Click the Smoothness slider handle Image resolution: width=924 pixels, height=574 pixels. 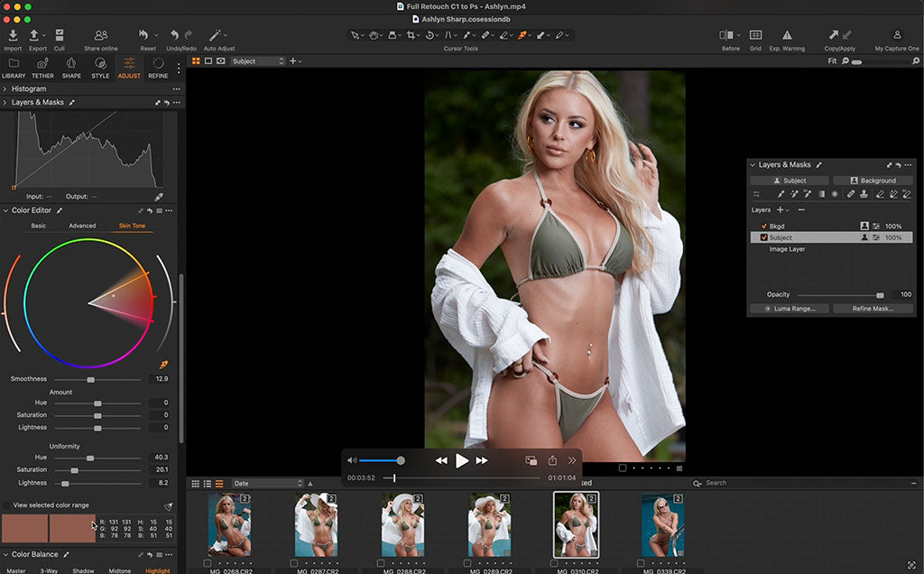[x=90, y=380]
